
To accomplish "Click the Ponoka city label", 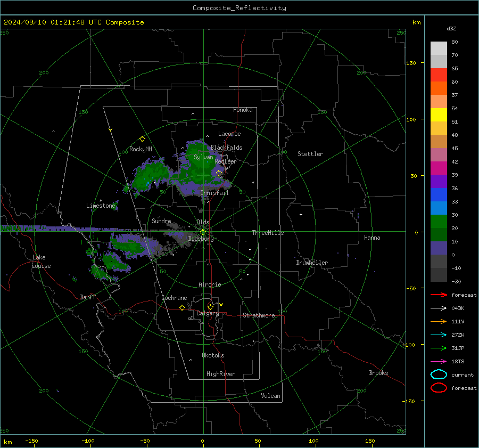I will click(243, 110).
